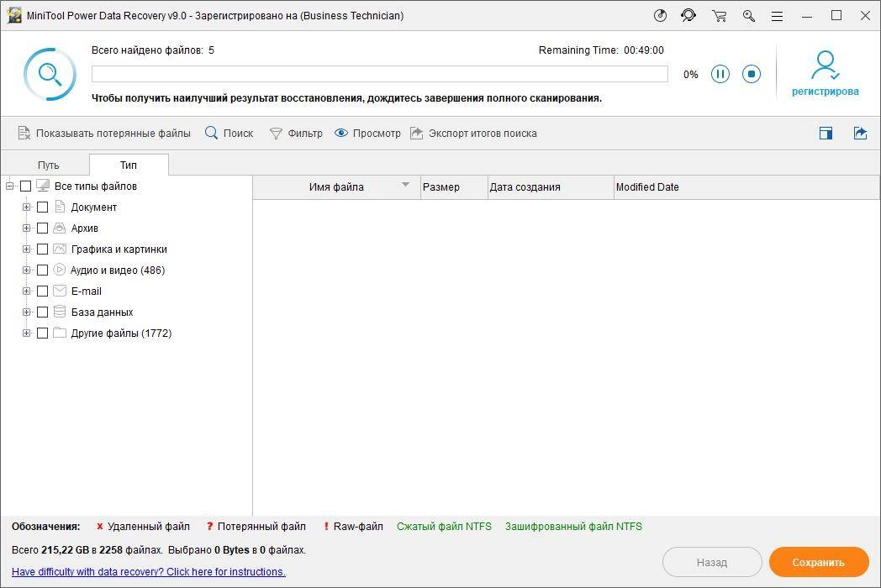The height and width of the screenshot is (588, 881).
Task: Check the Документ checkbox
Action: pyautogui.click(x=42, y=207)
